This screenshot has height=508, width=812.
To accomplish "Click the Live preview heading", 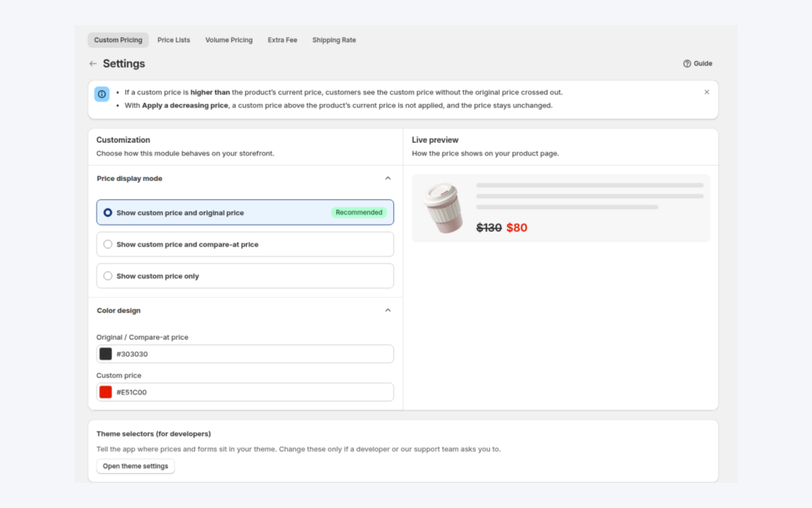I will click(x=435, y=140).
